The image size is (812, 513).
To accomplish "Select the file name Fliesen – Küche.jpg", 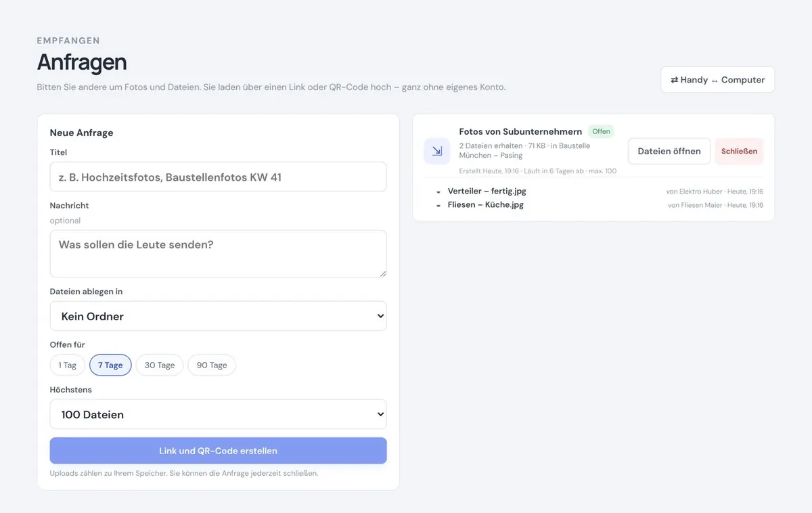I will pyautogui.click(x=486, y=204).
